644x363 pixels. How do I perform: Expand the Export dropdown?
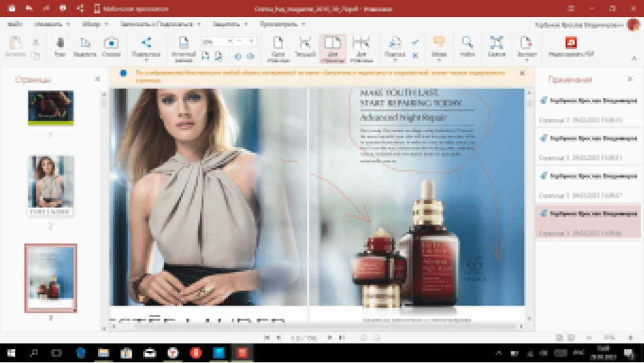click(527, 60)
